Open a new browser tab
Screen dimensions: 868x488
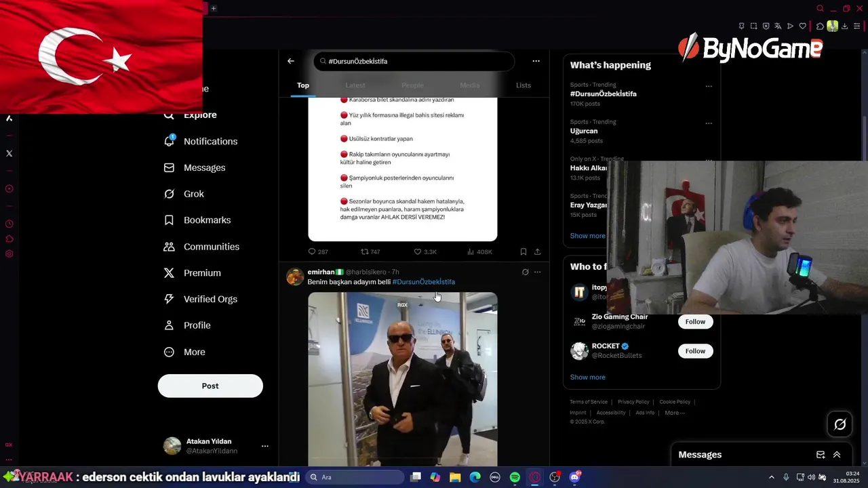(x=213, y=8)
